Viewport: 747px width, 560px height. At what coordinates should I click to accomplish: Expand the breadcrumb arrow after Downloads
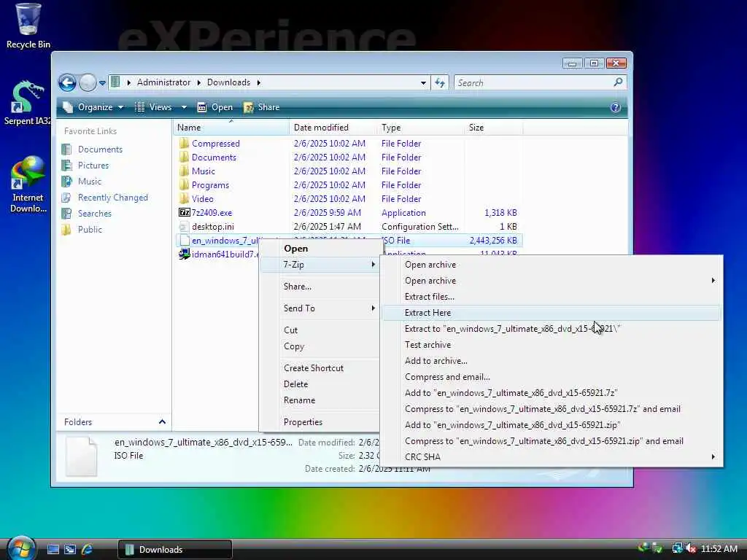point(259,82)
